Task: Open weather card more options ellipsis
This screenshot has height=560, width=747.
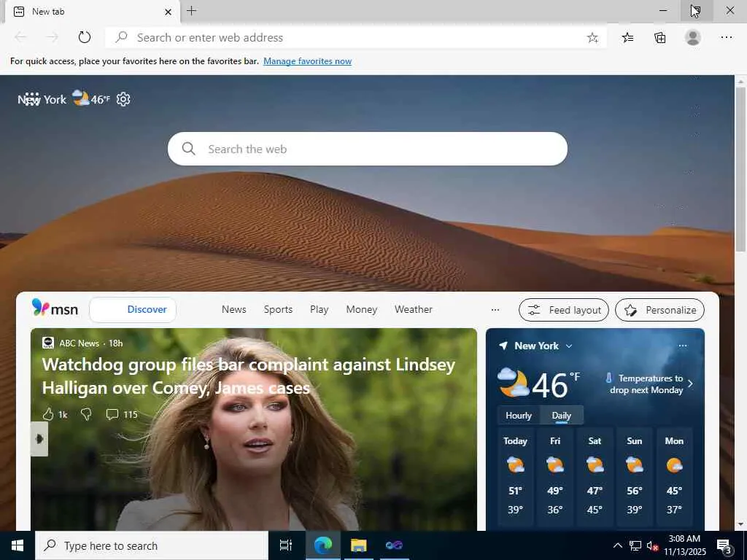Action: 683,346
